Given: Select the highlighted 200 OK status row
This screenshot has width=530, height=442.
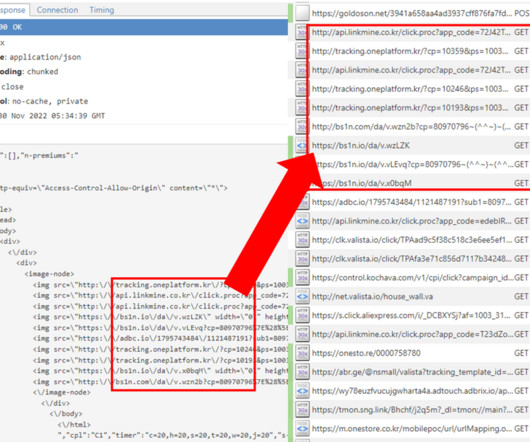Looking at the screenshot, I should pyautogui.click(x=144, y=27).
